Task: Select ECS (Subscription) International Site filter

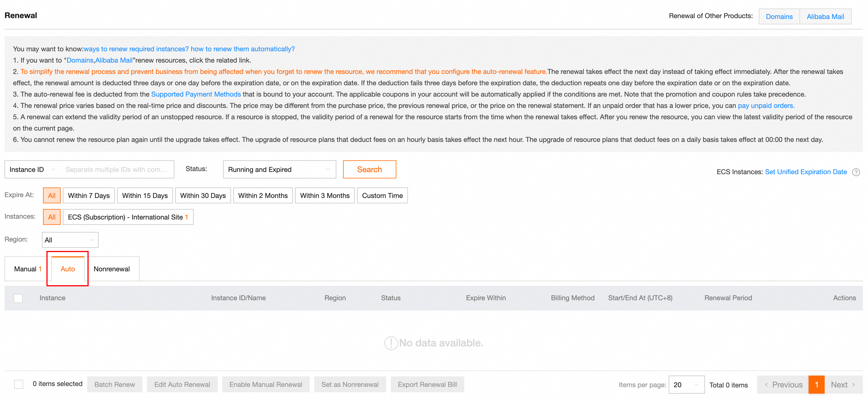Action: coord(128,217)
